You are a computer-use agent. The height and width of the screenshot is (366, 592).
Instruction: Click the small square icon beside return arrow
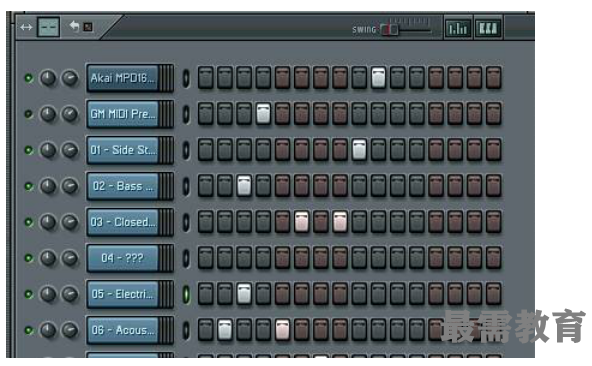pos(88,27)
